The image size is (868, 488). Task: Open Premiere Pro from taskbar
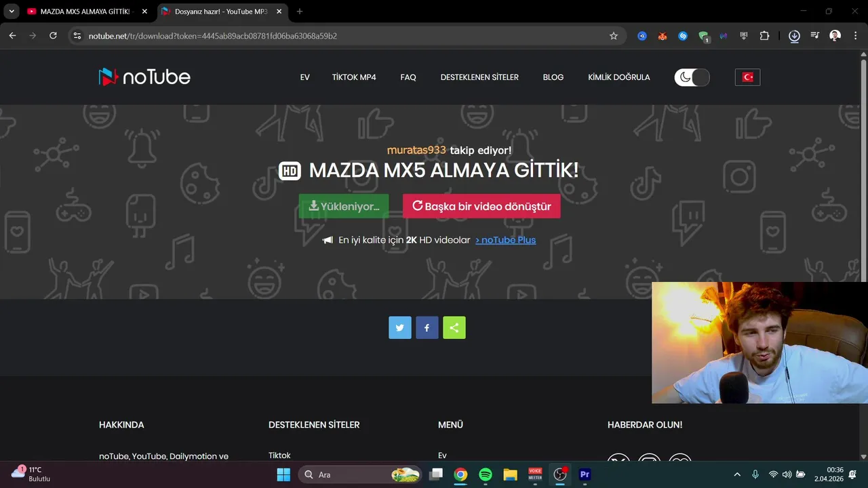(585, 474)
